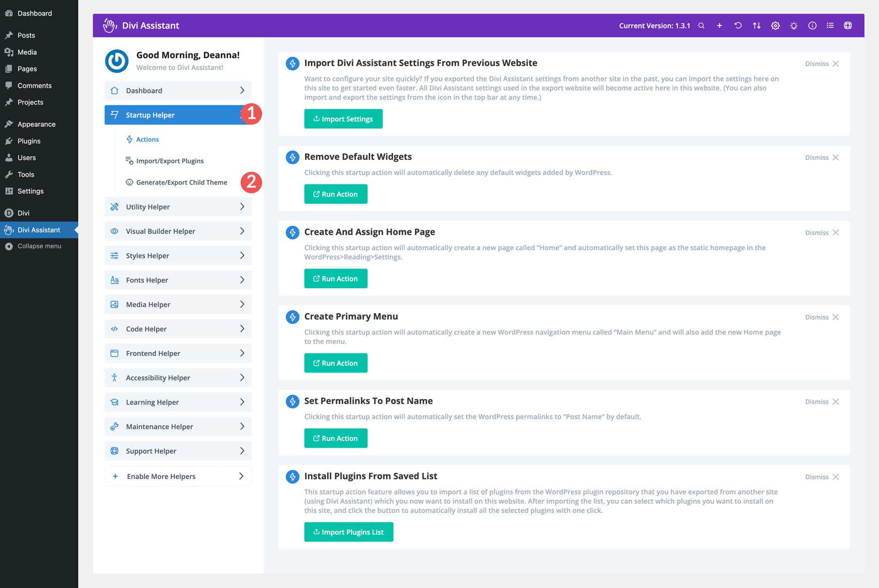Select Generate/Export Child Theme in the sidebar
Viewport: 879px width, 588px height.
point(182,182)
